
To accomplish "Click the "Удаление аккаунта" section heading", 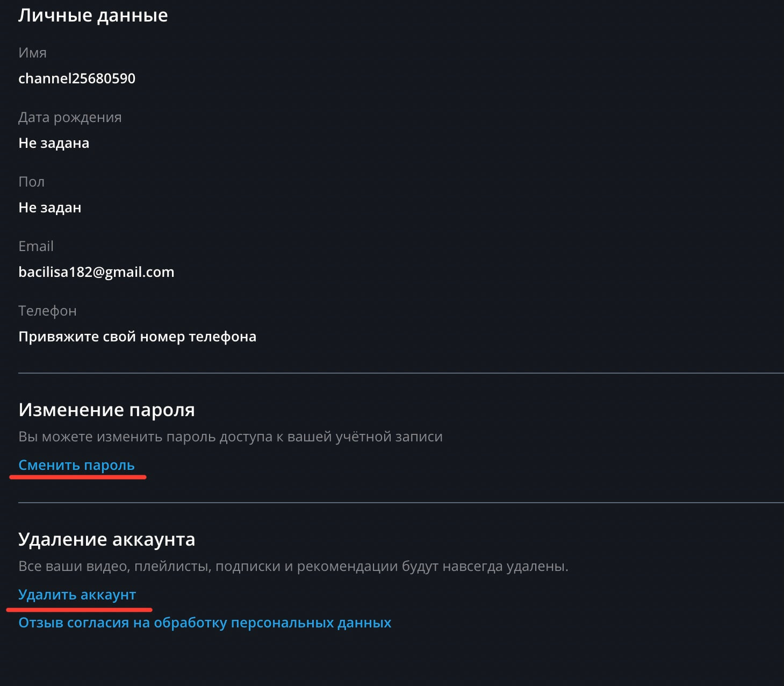I will pyautogui.click(x=106, y=539).
